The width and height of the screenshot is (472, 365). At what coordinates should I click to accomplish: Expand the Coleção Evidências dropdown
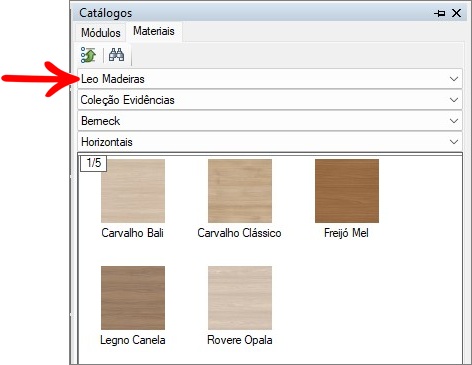point(270,100)
